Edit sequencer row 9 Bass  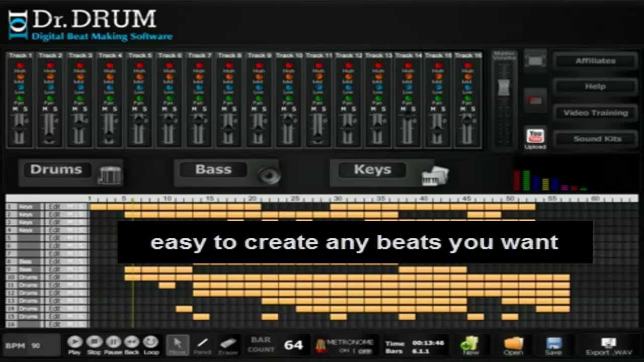click(54, 269)
